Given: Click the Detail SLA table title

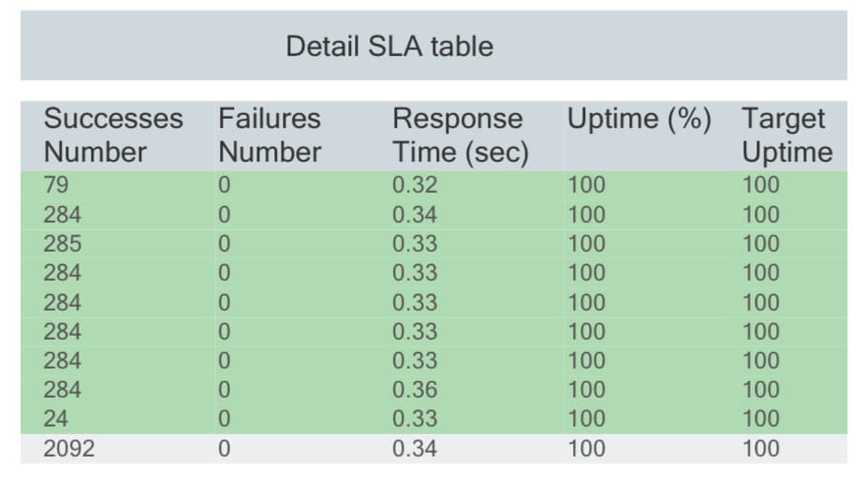Looking at the screenshot, I should [390, 46].
